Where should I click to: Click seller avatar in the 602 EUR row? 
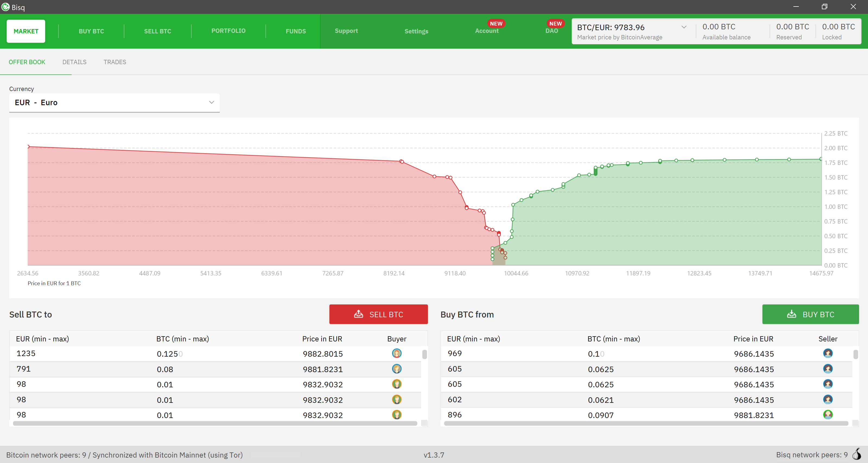[x=828, y=400]
